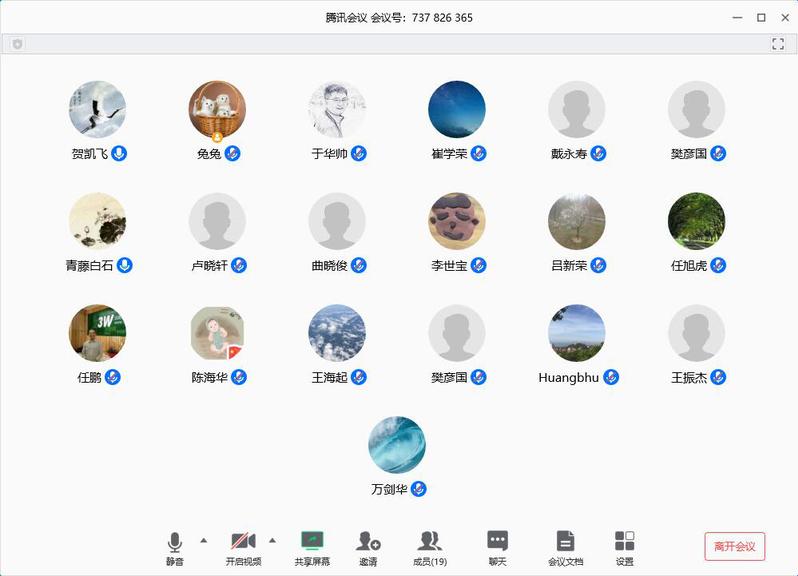Select 吕新荣's tree avatar
The image size is (798, 576).
click(577, 221)
